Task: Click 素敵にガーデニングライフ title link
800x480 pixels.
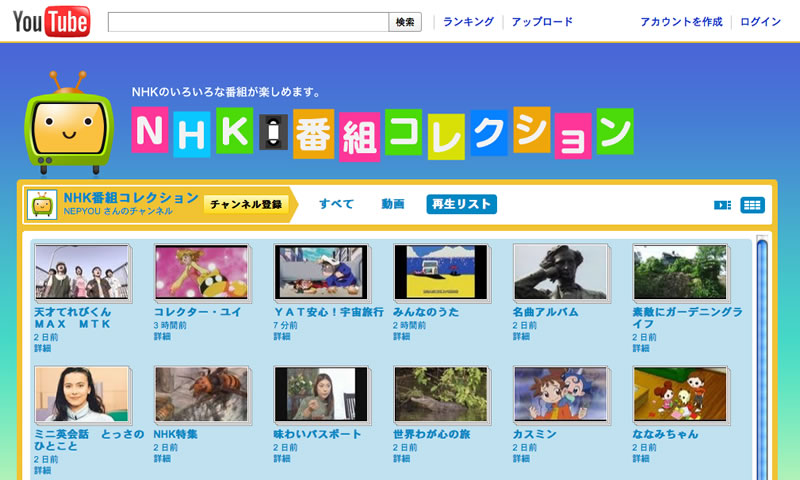Action: pyautogui.click(x=687, y=318)
